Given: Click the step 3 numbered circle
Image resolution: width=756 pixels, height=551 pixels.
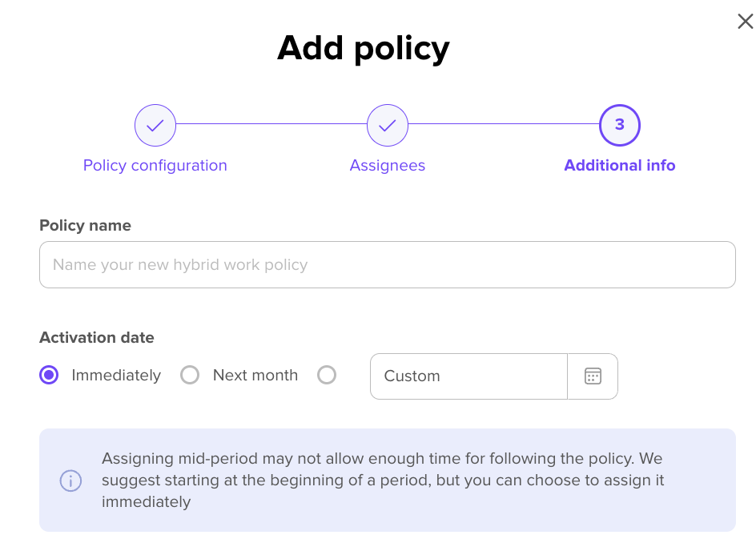Looking at the screenshot, I should pos(620,126).
